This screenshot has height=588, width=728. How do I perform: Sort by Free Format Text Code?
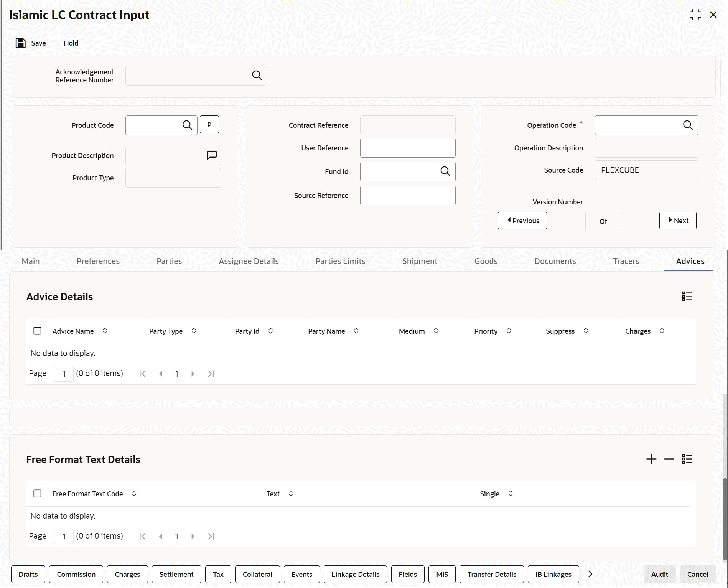(x=134, y=494)
